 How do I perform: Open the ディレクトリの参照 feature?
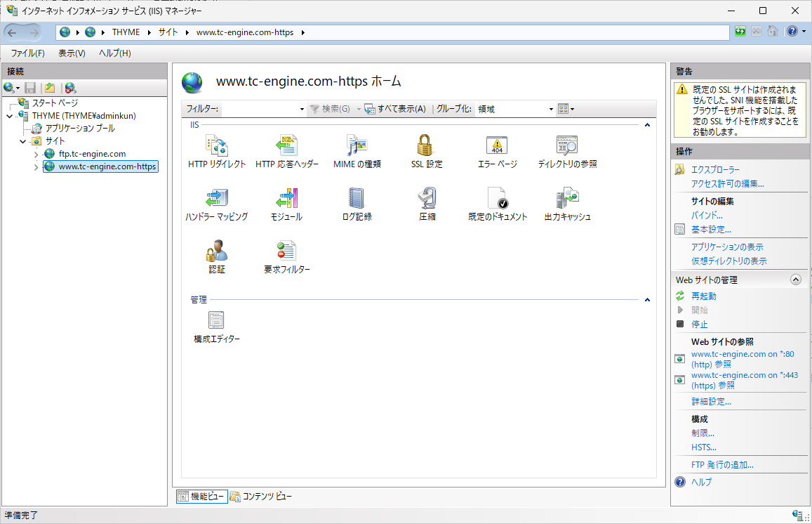[567, 151]
